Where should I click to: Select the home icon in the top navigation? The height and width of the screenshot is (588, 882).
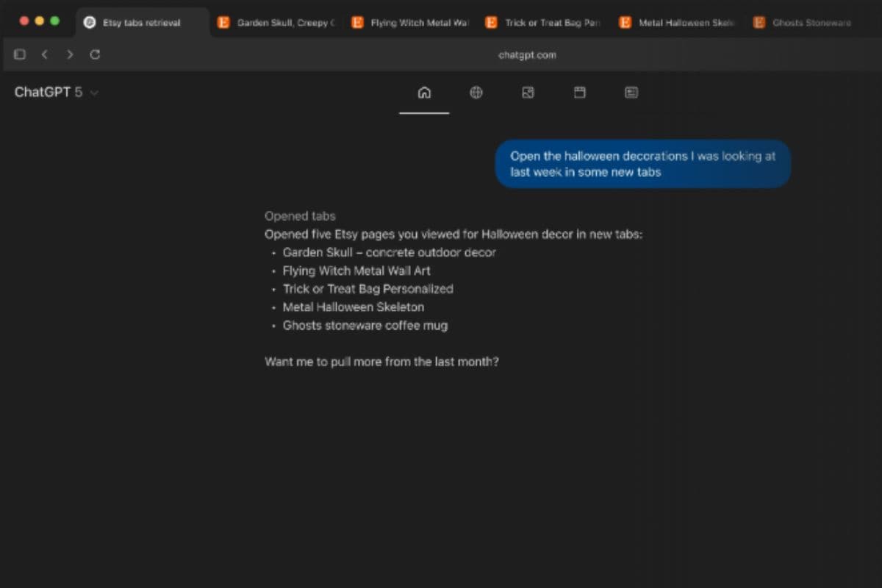click(x=424, y=93)
